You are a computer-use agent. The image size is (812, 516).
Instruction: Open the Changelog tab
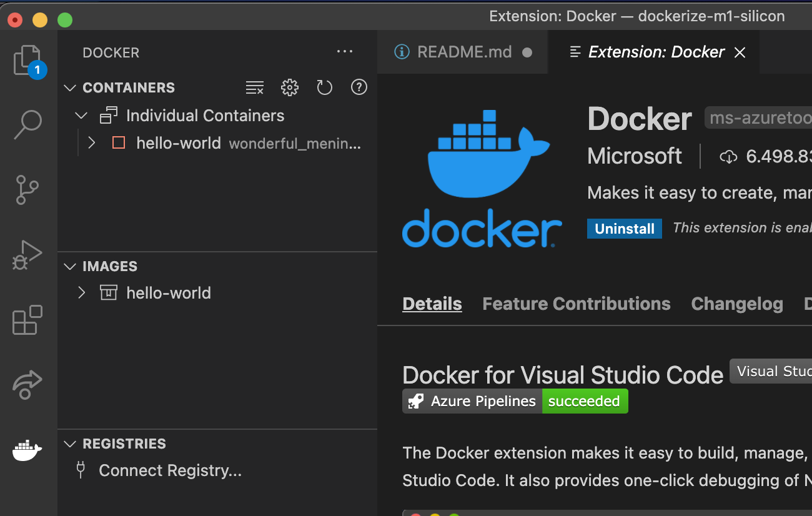(737, 304)
